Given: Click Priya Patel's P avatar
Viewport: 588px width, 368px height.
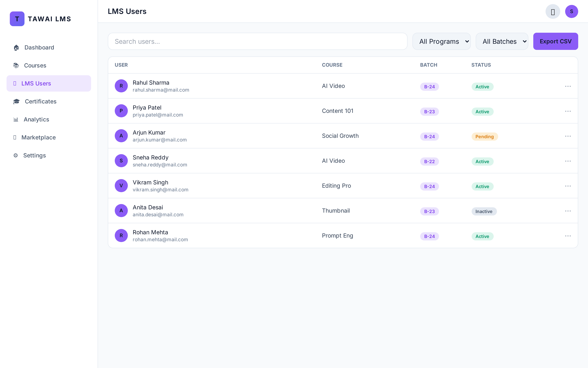Looking at the screenshot, I should click(x=121, y=111).
